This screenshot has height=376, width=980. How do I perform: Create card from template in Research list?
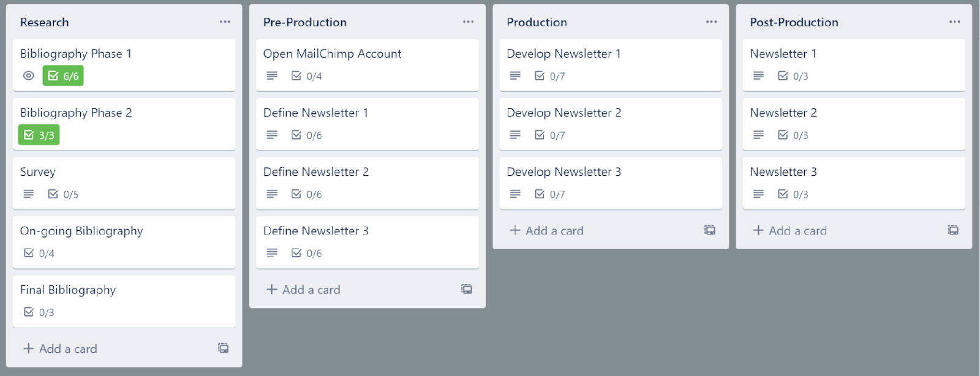click(x=224, y=348)
